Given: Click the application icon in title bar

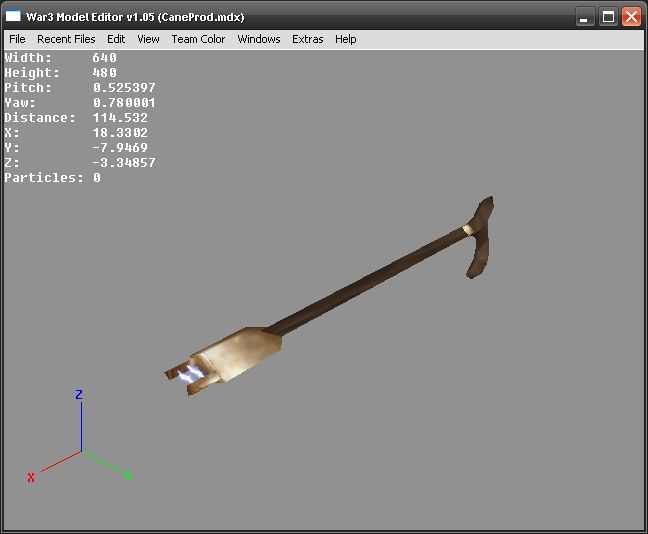Looking at the screenshot, I should pos(13,16).
